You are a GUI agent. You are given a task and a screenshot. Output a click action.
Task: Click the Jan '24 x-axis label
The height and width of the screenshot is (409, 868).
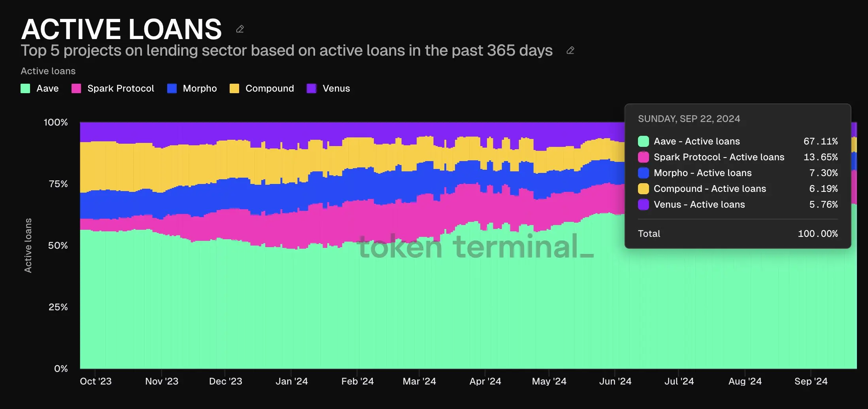click(x=292, y=381)
